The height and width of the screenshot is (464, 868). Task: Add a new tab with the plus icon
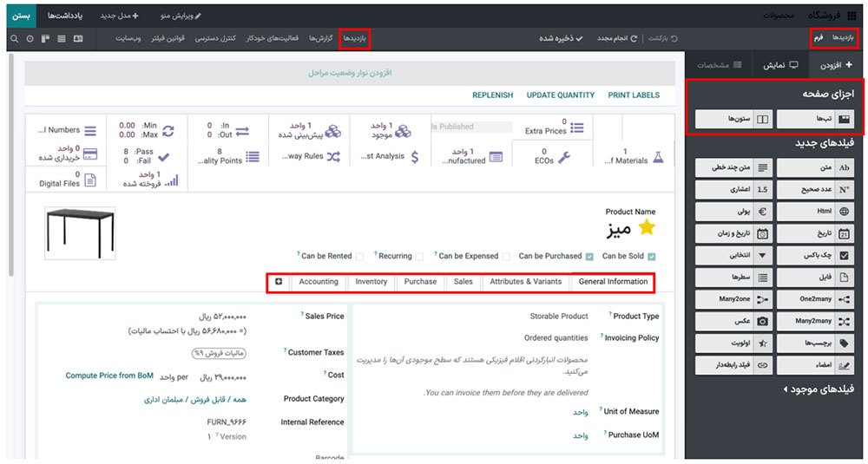point(279,282)
